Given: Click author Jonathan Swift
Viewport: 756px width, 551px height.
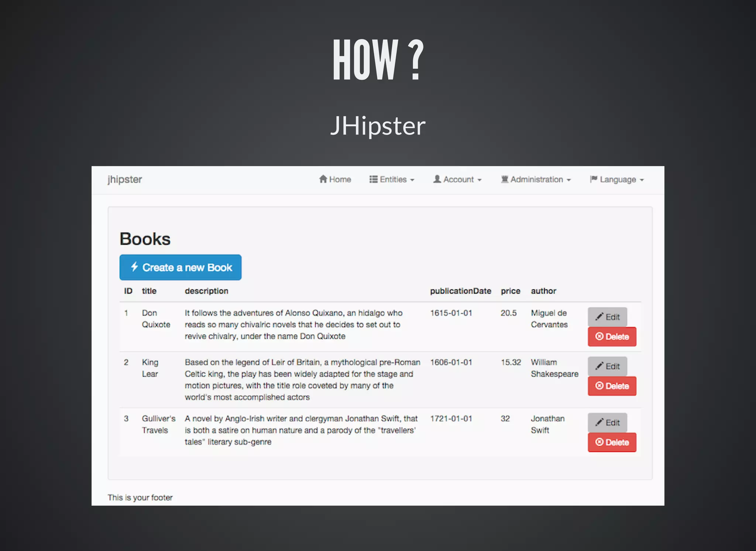Looking at the screenshot, I should (x=548, y=424).
